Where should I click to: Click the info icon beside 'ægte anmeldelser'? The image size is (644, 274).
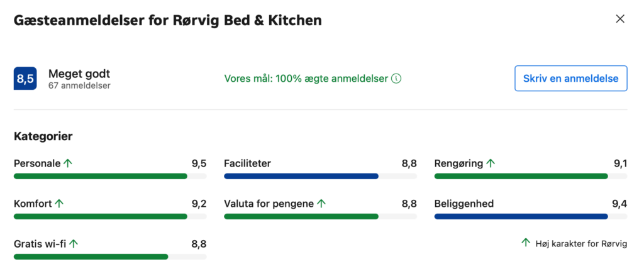pos(396,79)
